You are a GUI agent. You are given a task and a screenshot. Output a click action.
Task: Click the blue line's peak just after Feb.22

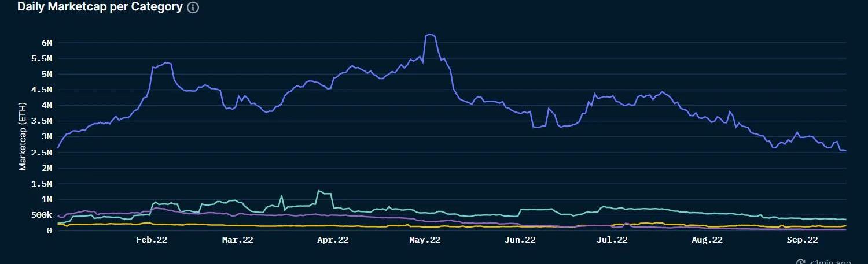166,62
